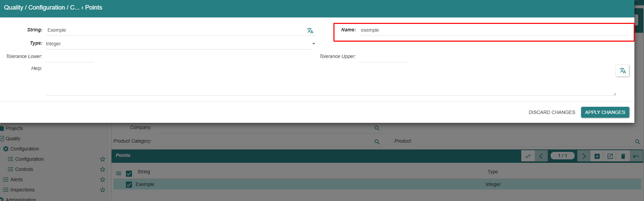Click inside the Help text area

(x=331, y=80)
